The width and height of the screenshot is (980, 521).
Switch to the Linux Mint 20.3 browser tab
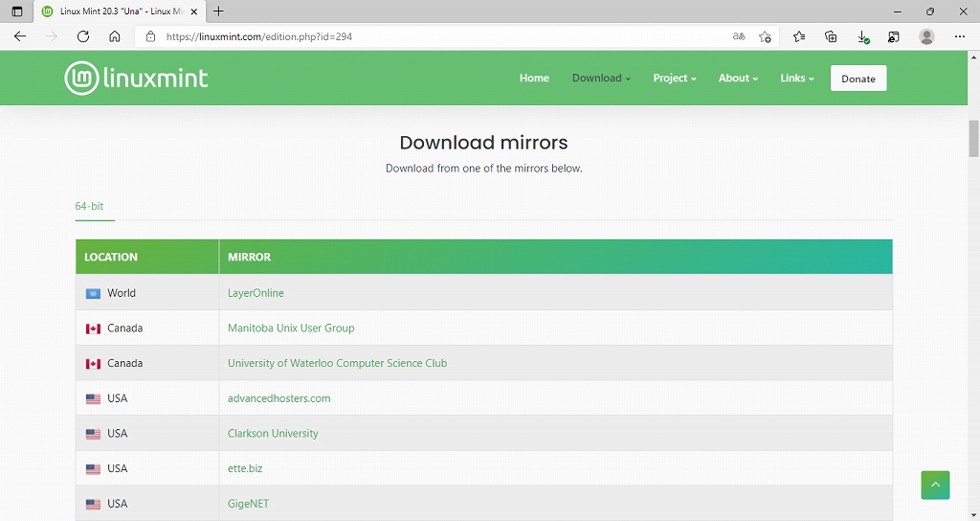point(119,11)
